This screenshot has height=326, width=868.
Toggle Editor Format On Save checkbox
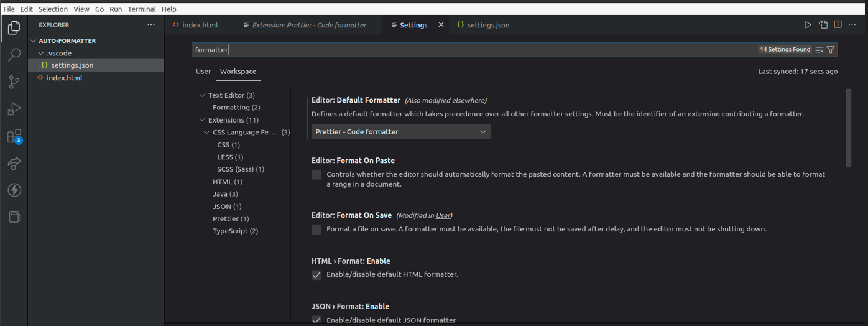pos(316,230)
